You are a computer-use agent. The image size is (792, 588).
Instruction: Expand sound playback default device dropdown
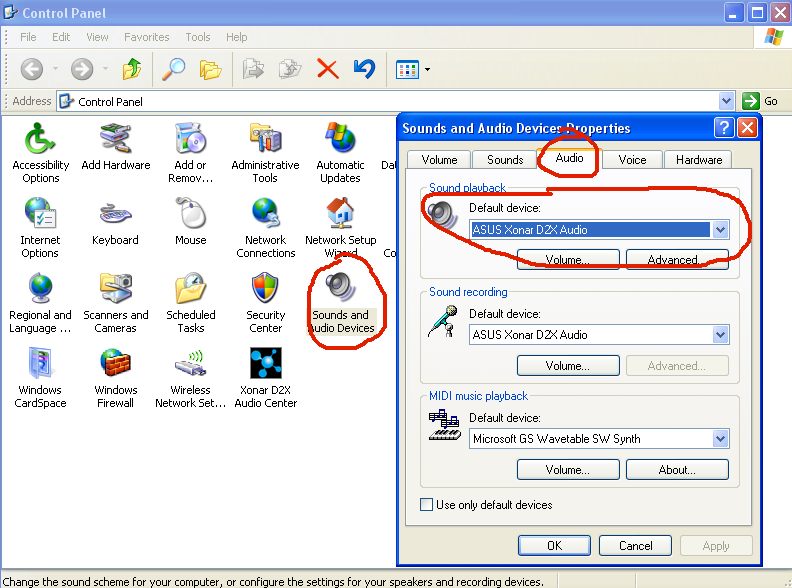click(721, 230)
